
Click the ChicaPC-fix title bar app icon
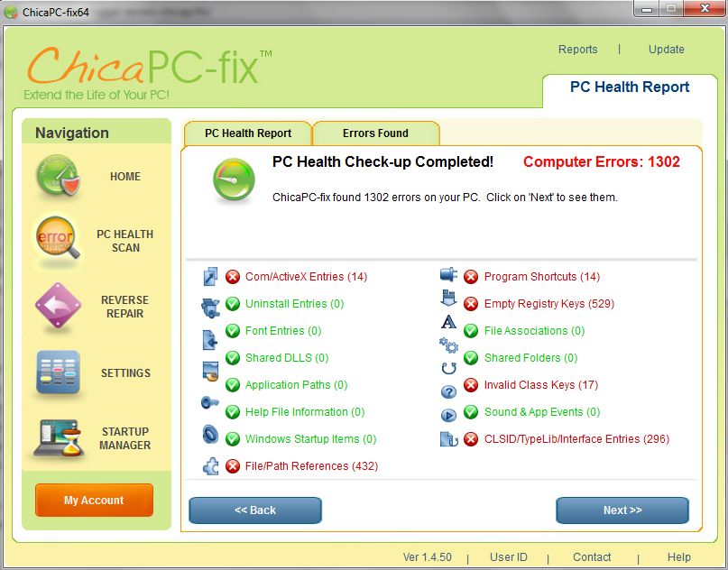[x=11, y=12]
